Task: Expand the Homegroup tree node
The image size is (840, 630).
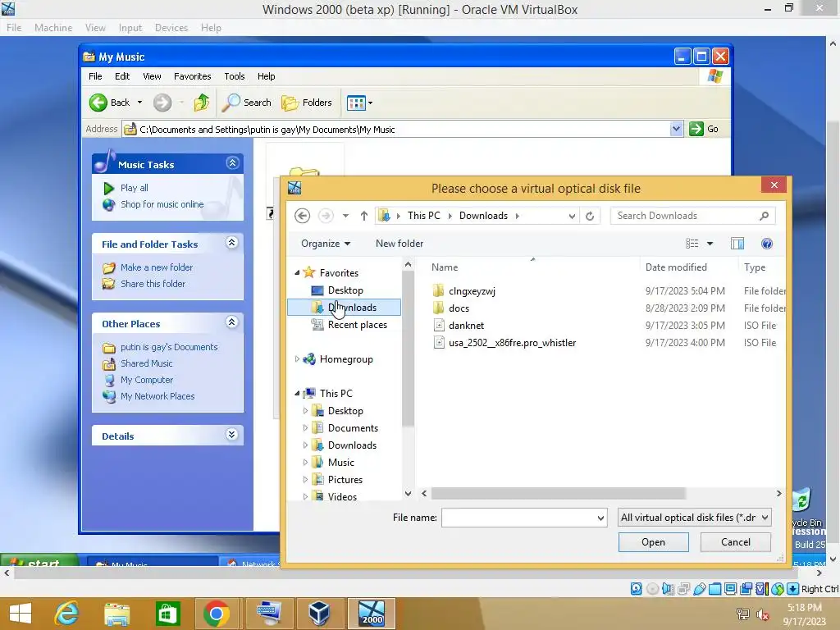Action: pyautogui.click(x=297, y=359)
